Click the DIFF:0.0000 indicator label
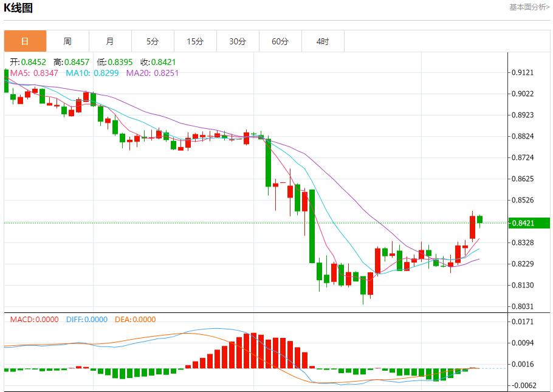553x392 pixels. coord(87,319)
